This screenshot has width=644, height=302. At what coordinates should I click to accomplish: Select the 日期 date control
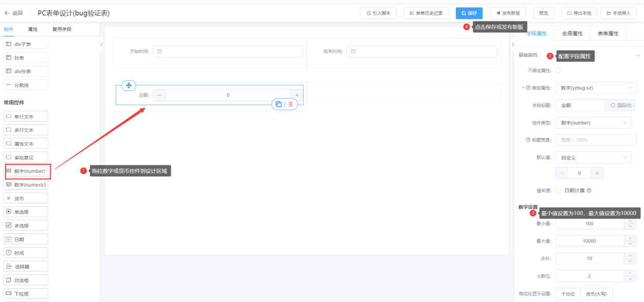point(26,239)
